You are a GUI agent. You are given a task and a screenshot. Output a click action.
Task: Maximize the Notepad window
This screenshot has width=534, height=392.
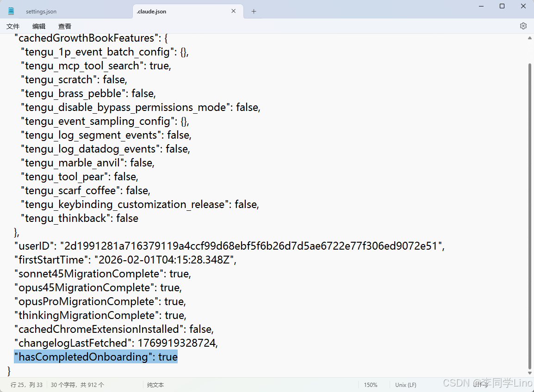[x=502, y=6]
